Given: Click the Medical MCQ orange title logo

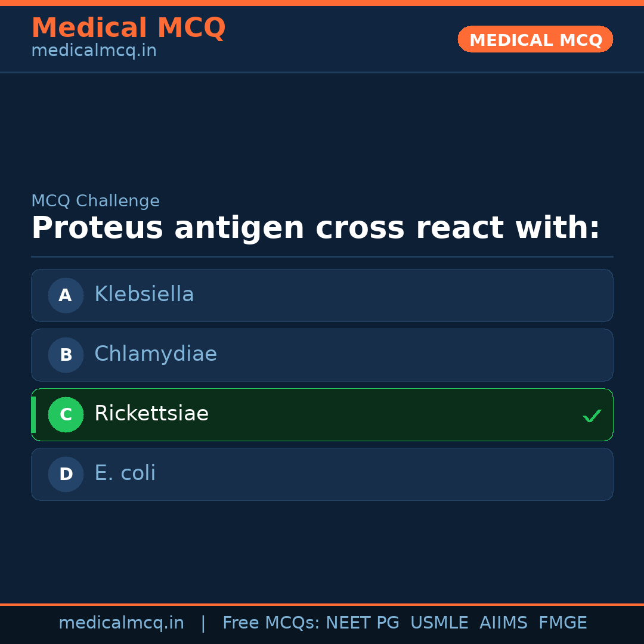Looking at the screenshot, I should pos(128,27).
